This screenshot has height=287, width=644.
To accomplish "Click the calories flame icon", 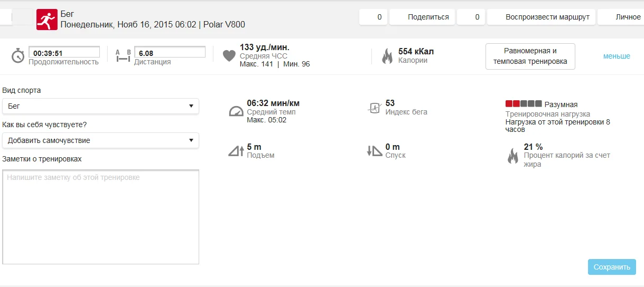I will (387, 56).
